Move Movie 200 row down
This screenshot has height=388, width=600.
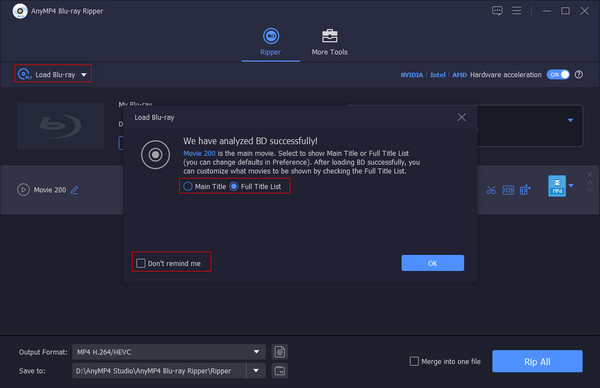click(x=590, y=189)
